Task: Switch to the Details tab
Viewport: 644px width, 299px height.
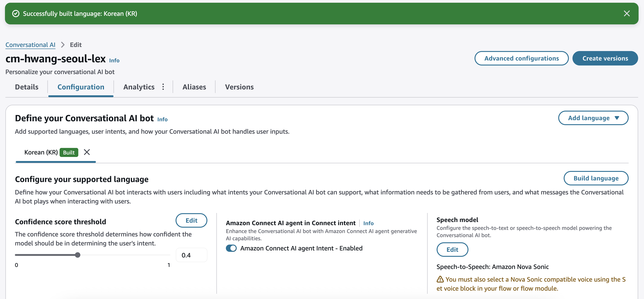Action: tap(27, 87)
